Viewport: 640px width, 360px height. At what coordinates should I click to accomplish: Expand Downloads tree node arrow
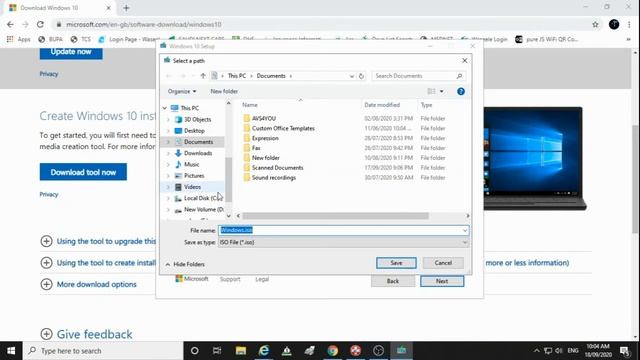click(168, 153)
